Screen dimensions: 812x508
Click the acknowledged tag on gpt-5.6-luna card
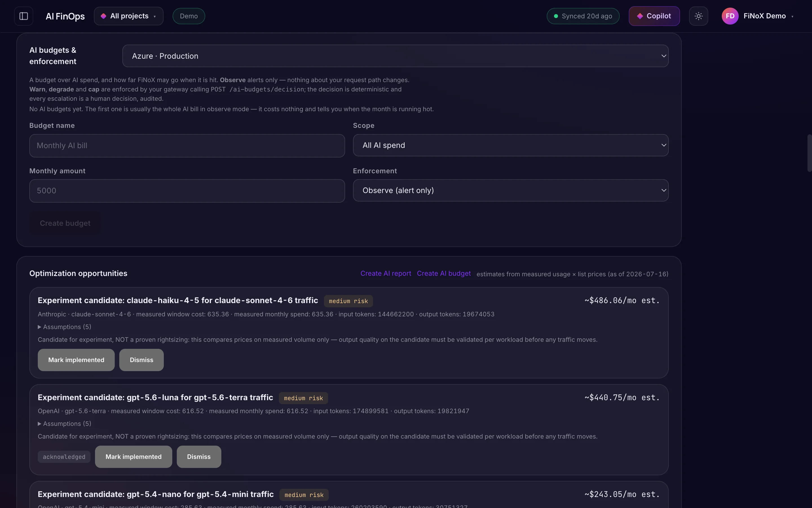coord(64,457)
